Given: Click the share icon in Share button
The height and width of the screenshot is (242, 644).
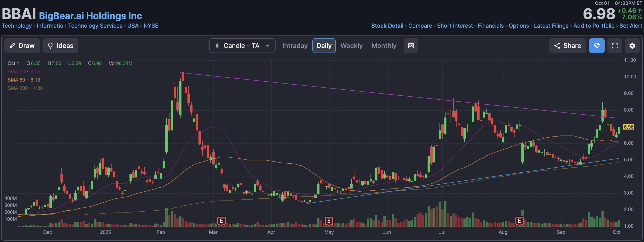Looking at the screenshot, I should coord(557,46).
